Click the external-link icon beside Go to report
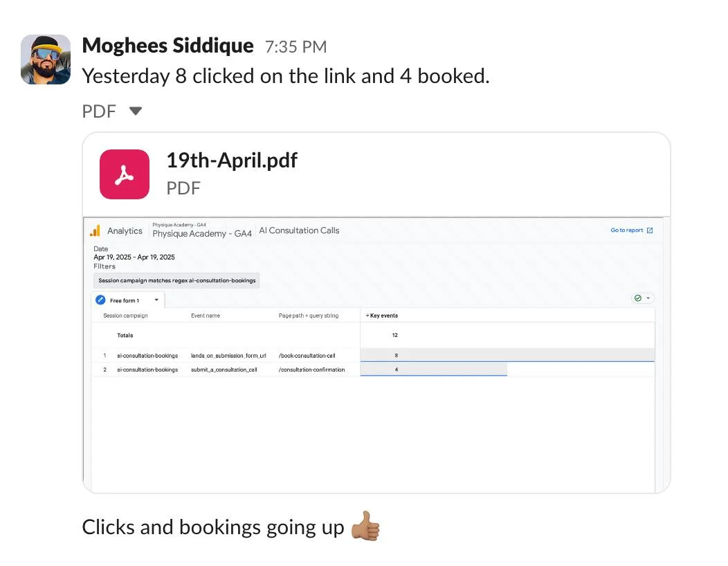728x566 pixels. (x=649, y=230)
